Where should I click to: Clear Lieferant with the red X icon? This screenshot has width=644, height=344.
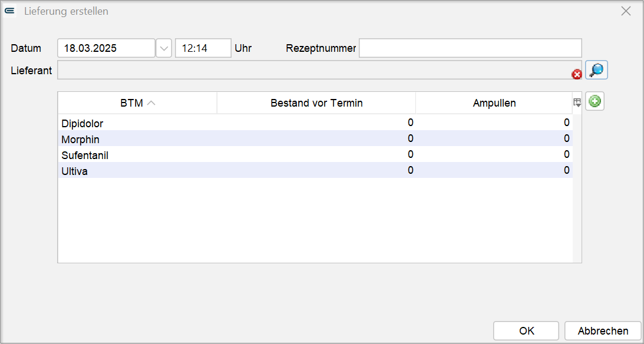click(577, 74)
